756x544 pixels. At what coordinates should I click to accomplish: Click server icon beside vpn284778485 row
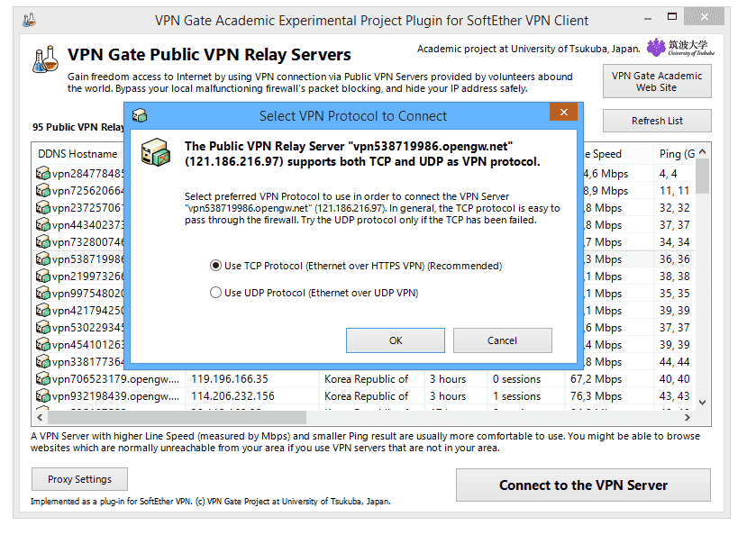[x=43, y=174]
